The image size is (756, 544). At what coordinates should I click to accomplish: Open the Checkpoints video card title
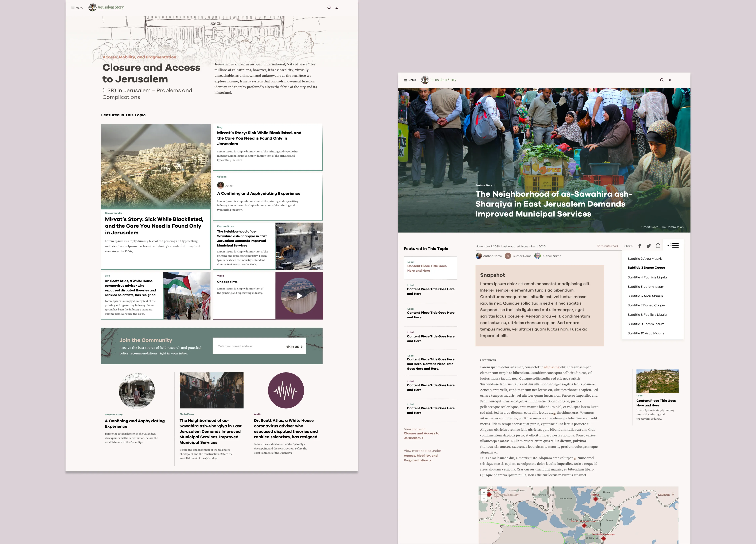point(227,282)
